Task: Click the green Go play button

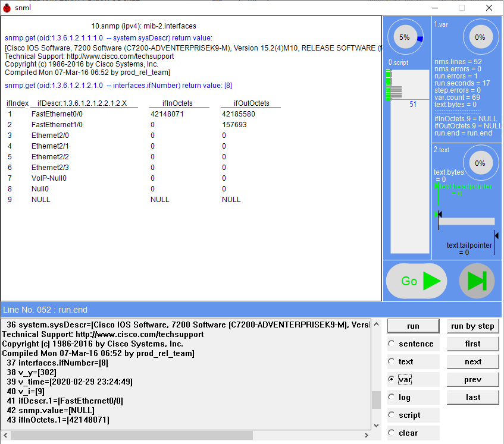Action: point(417,281)
